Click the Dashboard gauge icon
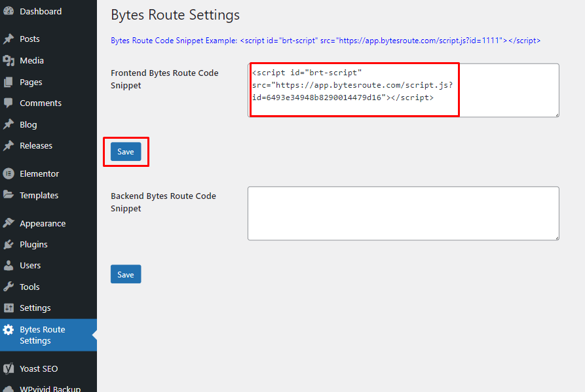Screen dimensions: 585x392 click(9, 11)
